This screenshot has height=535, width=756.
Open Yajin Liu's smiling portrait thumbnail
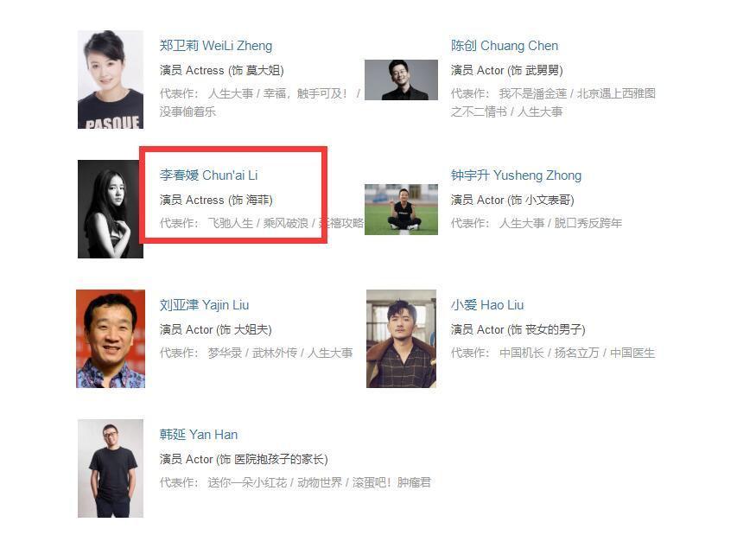(111, 339)
